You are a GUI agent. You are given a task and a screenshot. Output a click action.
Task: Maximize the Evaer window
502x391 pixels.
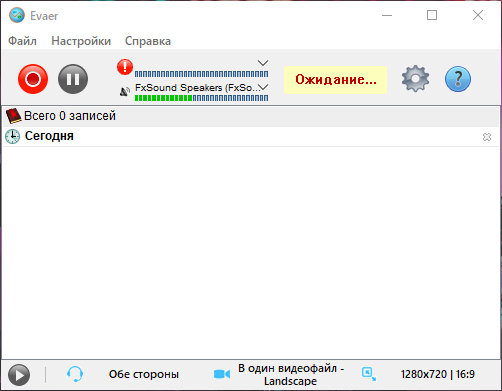point(432,15)
